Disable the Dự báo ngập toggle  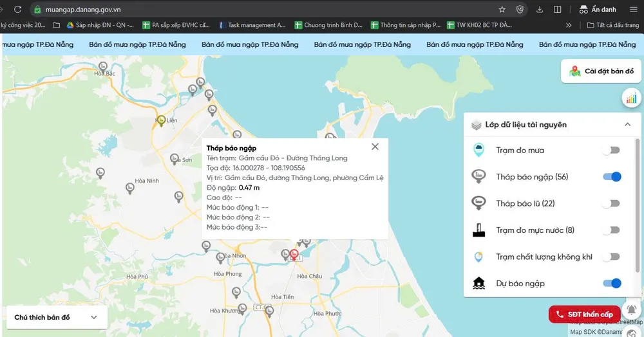pyautogui.click(x=612, y=283)
